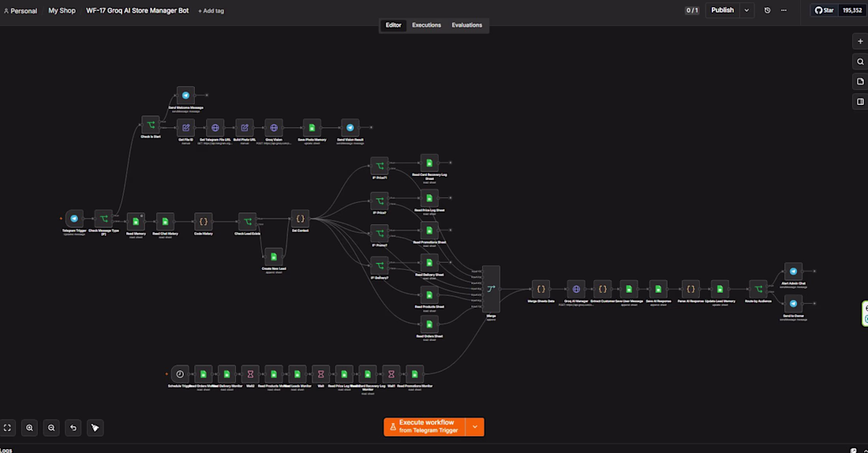Add a sticky note
This screenshot has width=868, height=453.
pyautogui.click(x=860, y=81)
